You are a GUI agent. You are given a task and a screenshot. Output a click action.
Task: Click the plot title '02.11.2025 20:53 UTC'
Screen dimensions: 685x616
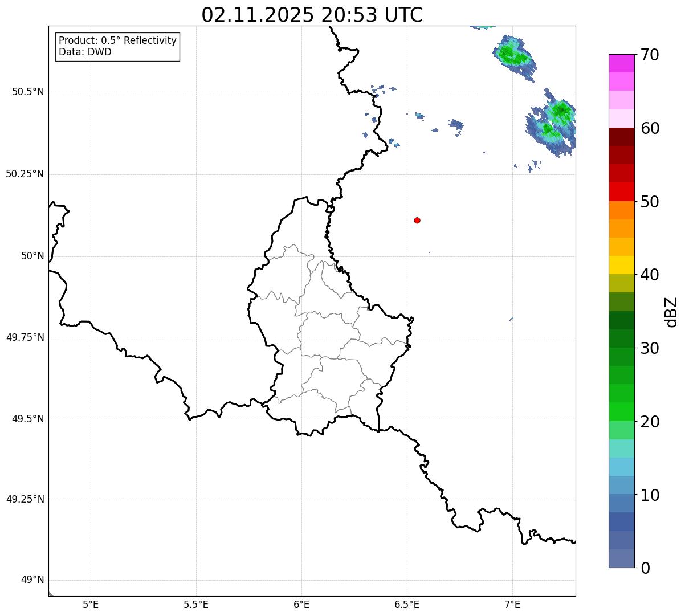click(312, 15)
